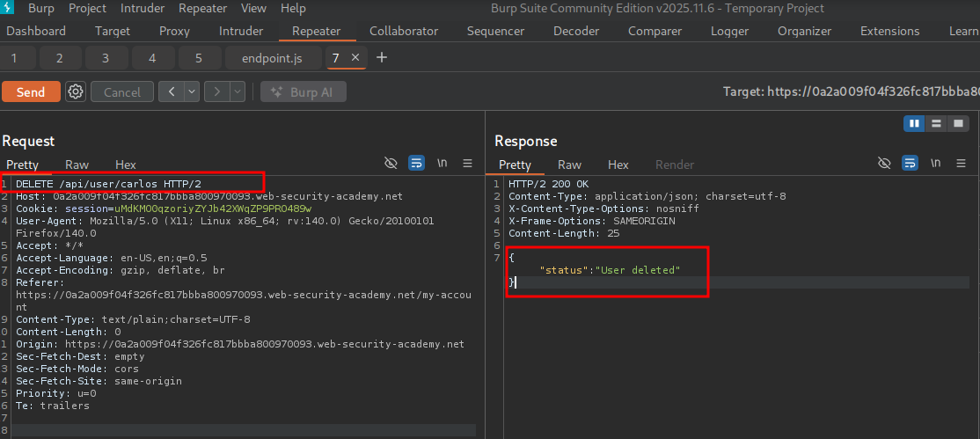Screen dimensions: 980x439
Task: Toggle word wrap icon in Request panel
Action: [416, 164]
